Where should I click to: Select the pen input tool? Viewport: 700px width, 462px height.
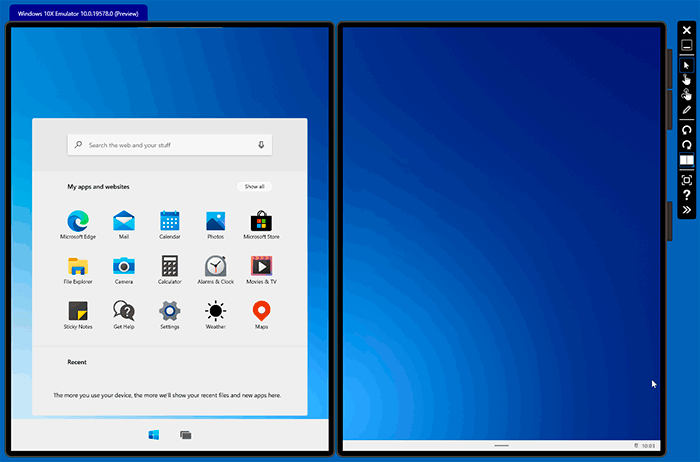click(687, 109)
